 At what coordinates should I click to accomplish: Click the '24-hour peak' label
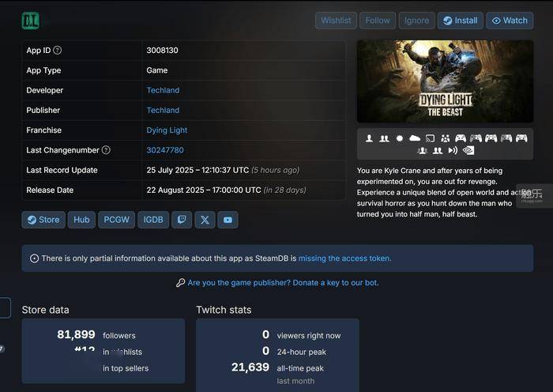(x=302, y=352)
